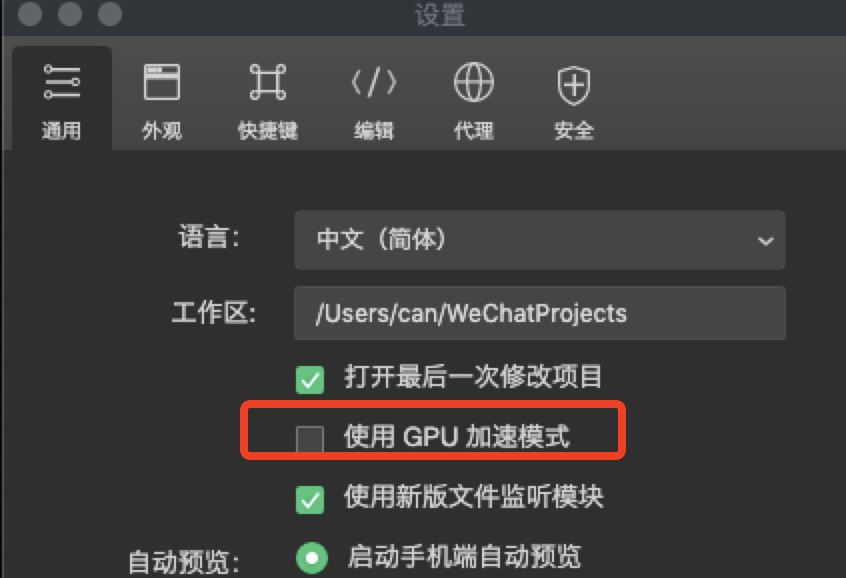This screenshot has width=846, height=578.
Task: Click the 打开最后一次修改项目 label text
Action: coord(473,376)
